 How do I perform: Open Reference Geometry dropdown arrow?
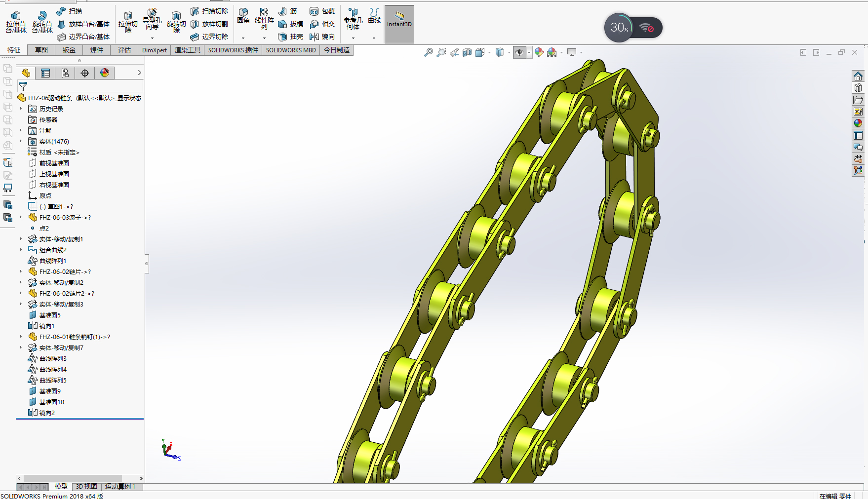[353, 38]
